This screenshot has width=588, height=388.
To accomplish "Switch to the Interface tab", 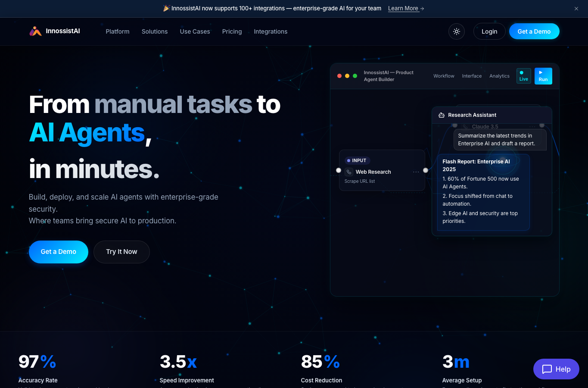I will tap(472, 76).
